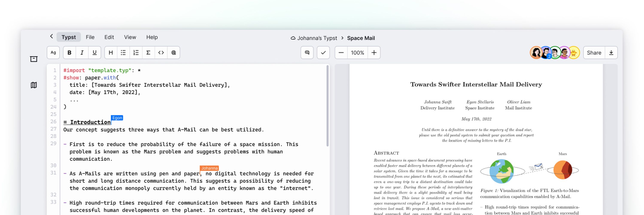Click the first collaborator avatar
Image resolution: width=644 pixels, height=215 pixels.
[x=536, y=52]
